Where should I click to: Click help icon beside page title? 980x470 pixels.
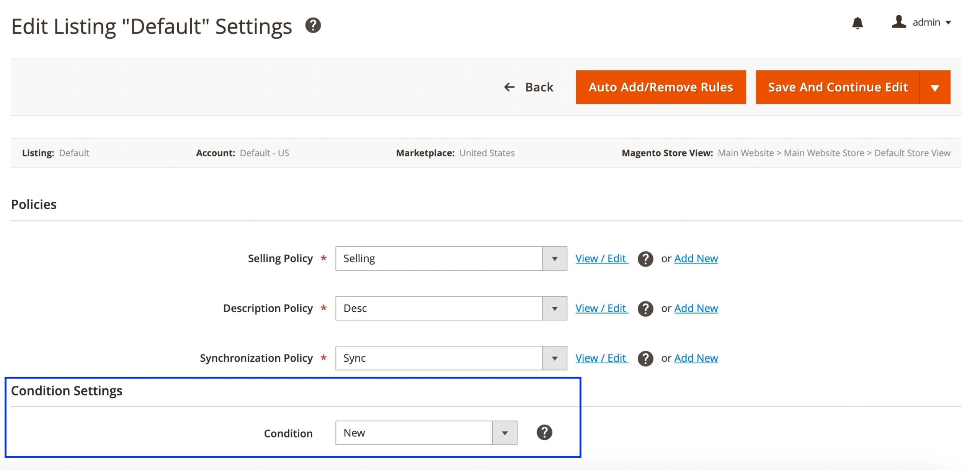[313, 26]
